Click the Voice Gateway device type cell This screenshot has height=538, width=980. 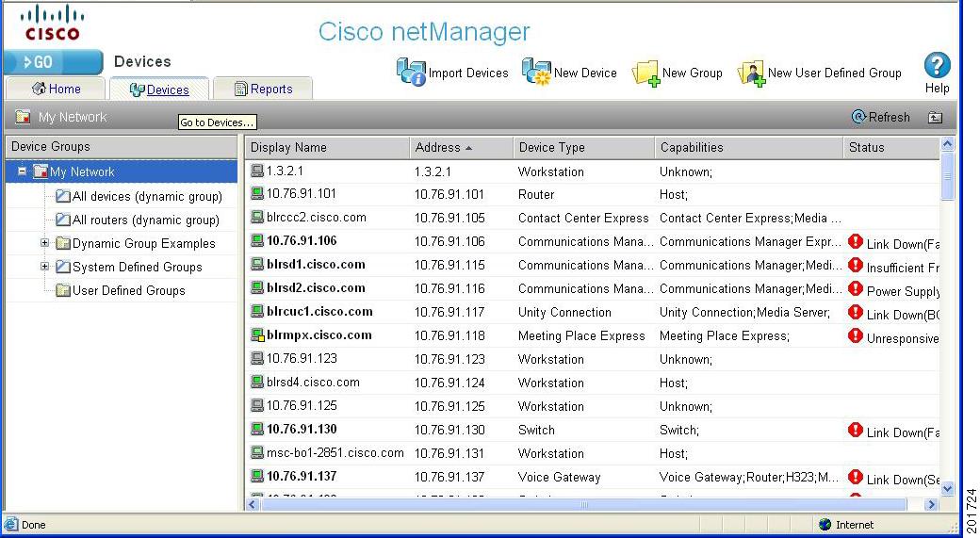click(559, 477)
